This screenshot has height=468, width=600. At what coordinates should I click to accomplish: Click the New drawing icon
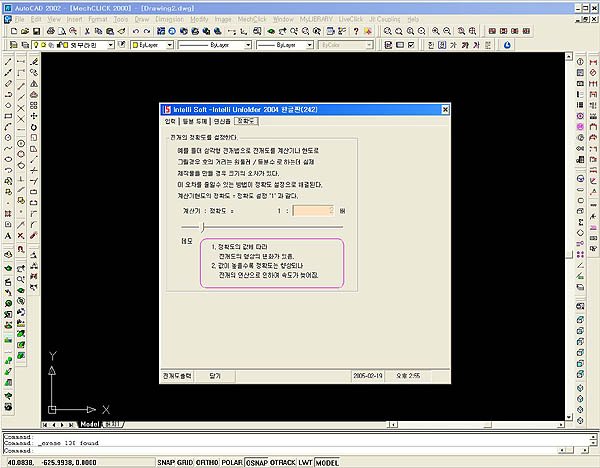[x=14, y=31]
